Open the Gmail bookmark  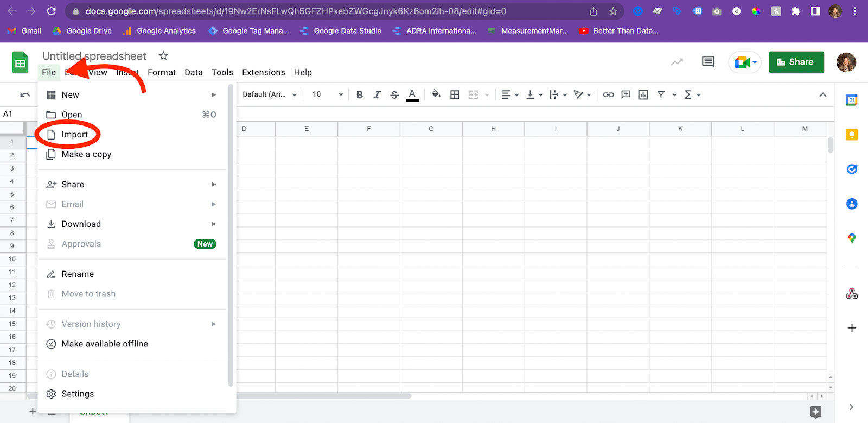pyautogui.click(x=24, y=31)
